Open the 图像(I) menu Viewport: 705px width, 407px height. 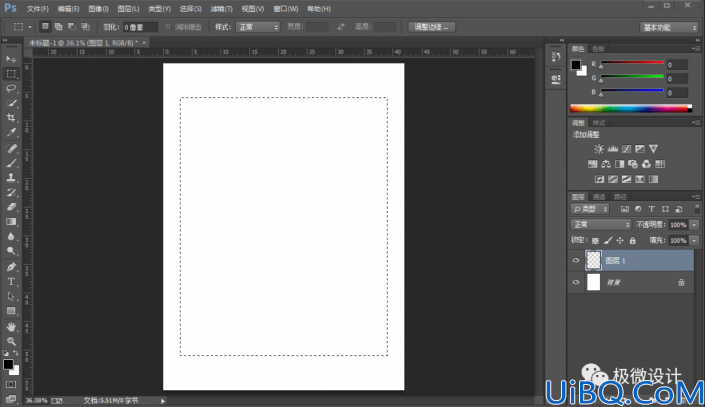[x=98, y=9]
